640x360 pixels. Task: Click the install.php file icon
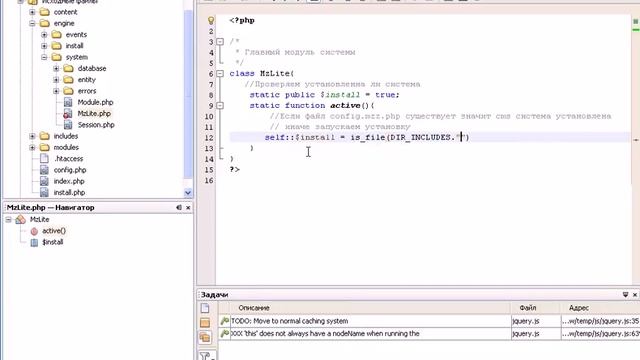click(44, 193)
